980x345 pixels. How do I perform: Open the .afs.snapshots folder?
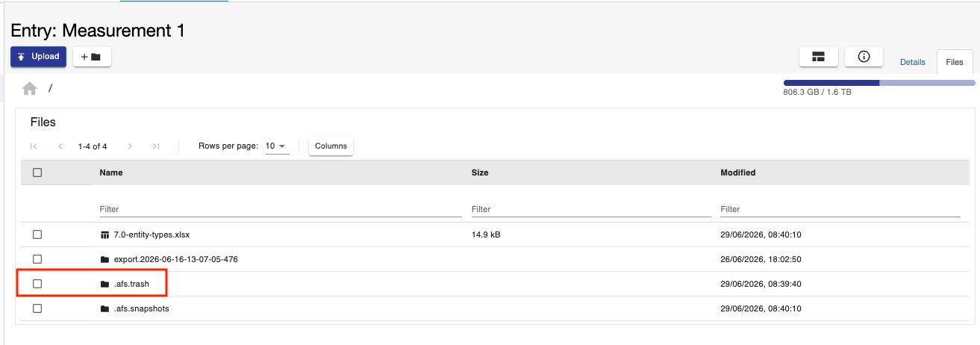click(141, 308)
